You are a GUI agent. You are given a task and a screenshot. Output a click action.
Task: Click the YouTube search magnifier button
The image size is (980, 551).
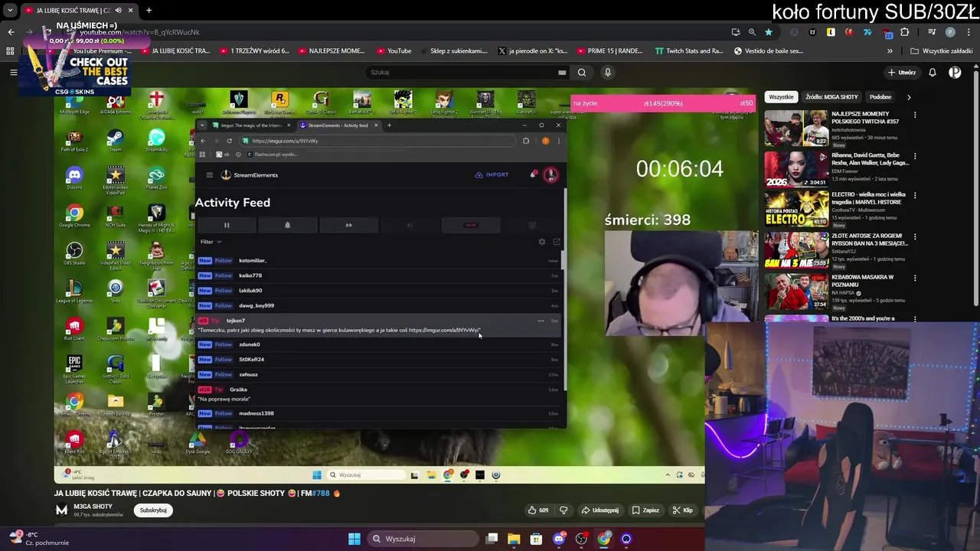(582, 73)
